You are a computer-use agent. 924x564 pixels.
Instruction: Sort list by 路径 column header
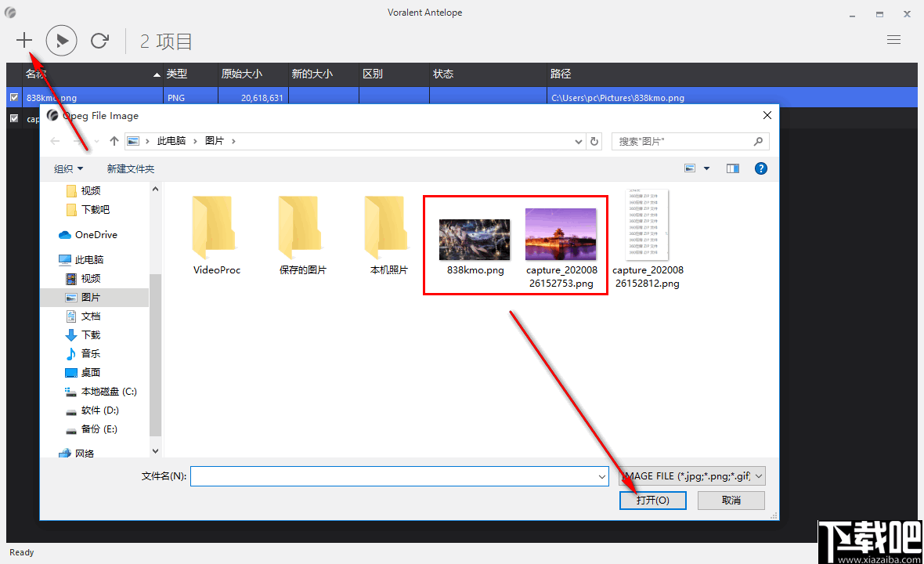[x=732, y=74]
